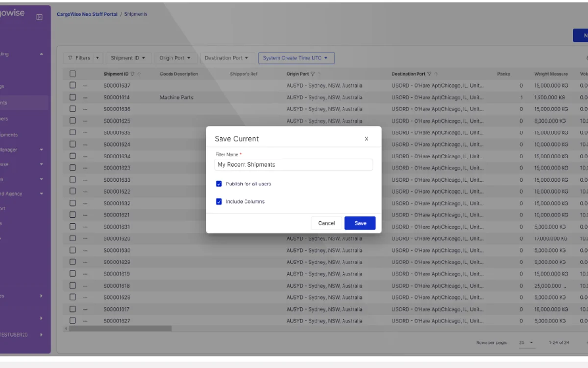
Task: Open row actions dash for S00001630
Action: point(85,251)
